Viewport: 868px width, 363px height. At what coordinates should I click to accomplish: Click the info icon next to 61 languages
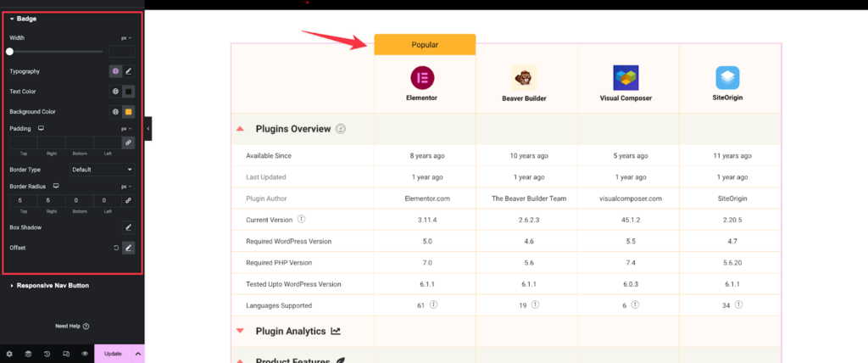(x=434, y=304)
